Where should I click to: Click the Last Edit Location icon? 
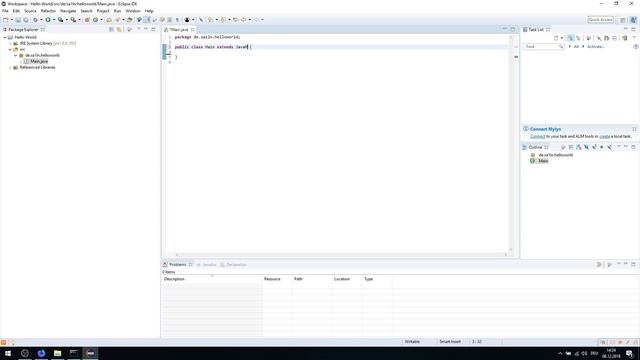[236, 20]
